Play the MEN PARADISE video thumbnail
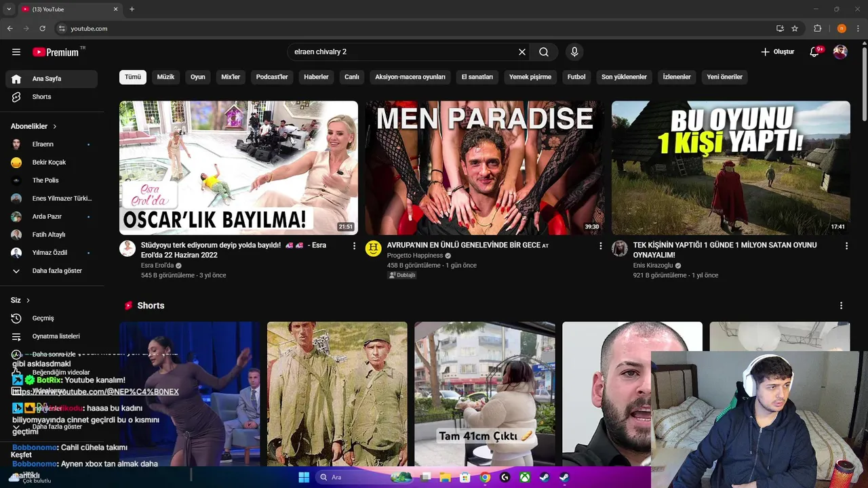The width and height of the screenshot is (868, 488). point(485,167)
